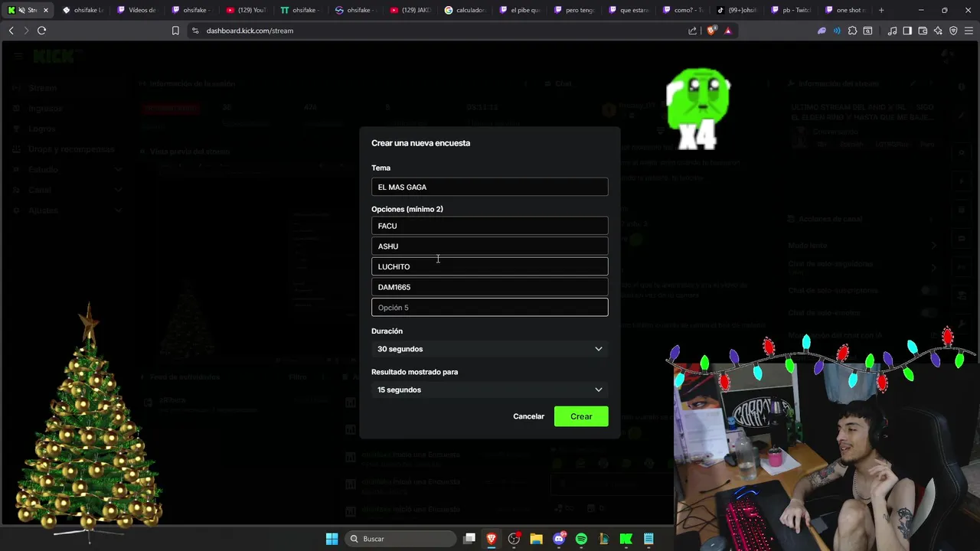The image size is (980, 551).
Task: Open the Brave wallet icon
Action: point(923,31)
